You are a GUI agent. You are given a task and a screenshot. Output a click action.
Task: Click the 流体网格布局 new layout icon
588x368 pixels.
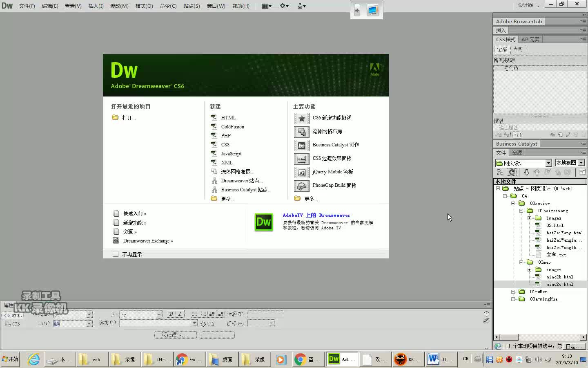click(x=214, y=172)
